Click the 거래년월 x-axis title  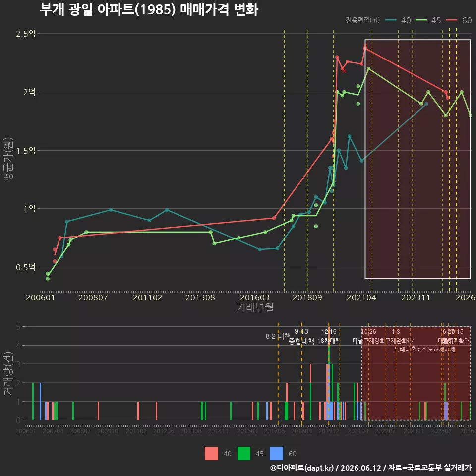click(255, 307)
